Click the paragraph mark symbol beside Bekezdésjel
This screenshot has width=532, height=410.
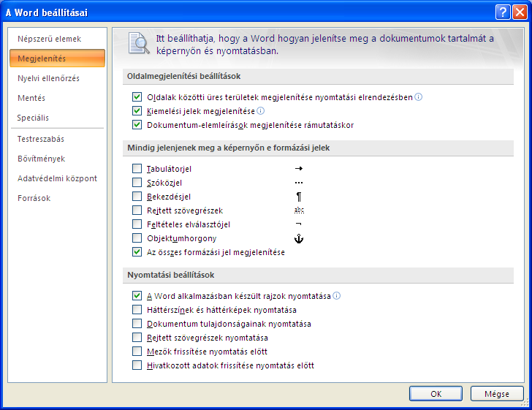coord(299,197)
